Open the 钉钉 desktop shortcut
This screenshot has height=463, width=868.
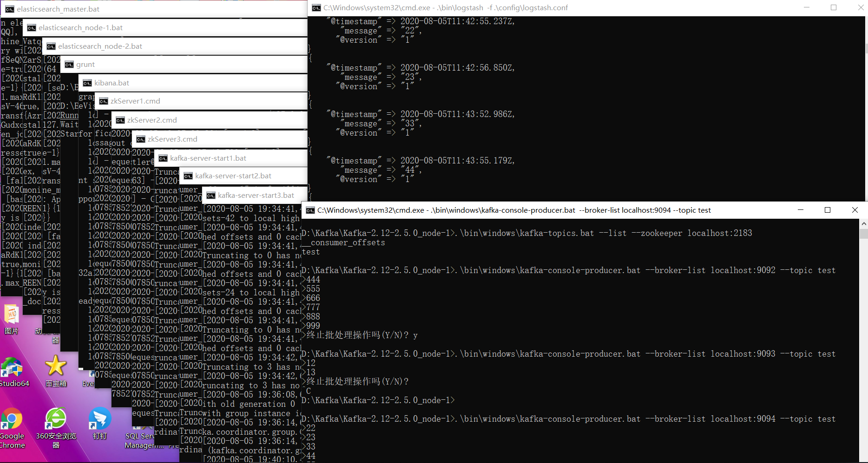[99, 419]
